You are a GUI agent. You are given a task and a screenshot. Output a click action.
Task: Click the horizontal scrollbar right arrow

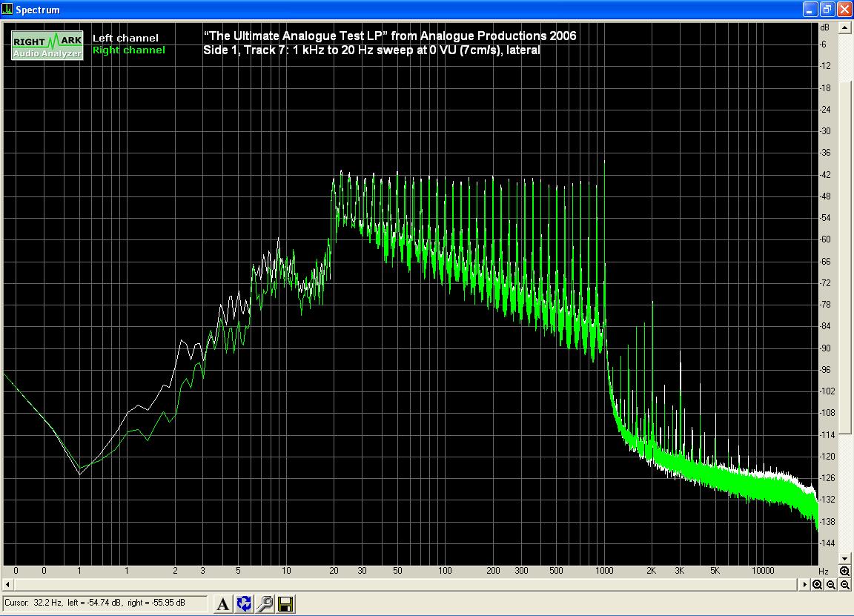pos(804,584)
